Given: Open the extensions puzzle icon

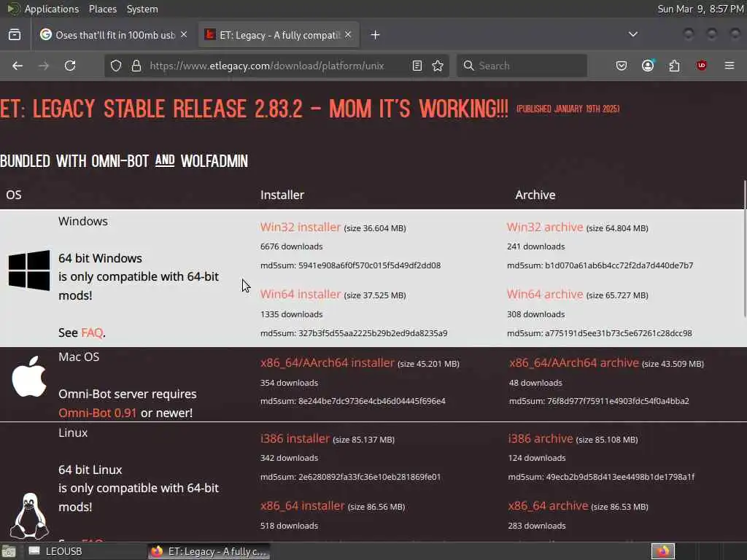Looking at the screenshot, I should 674,66.
